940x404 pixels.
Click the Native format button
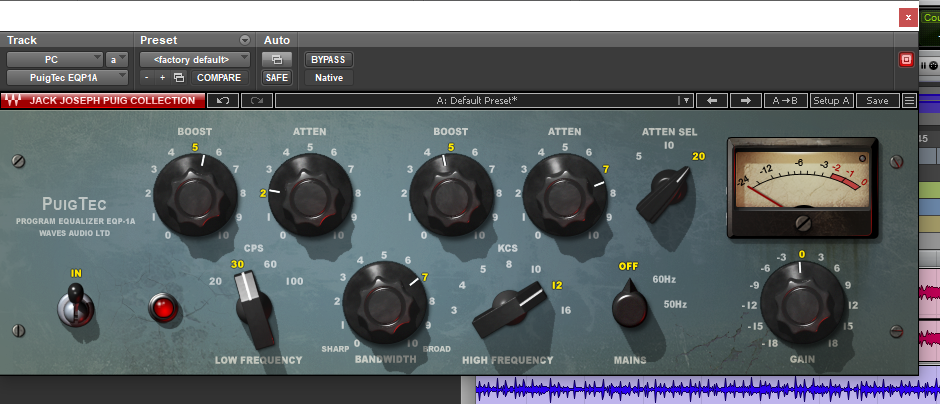pos(329,77)
